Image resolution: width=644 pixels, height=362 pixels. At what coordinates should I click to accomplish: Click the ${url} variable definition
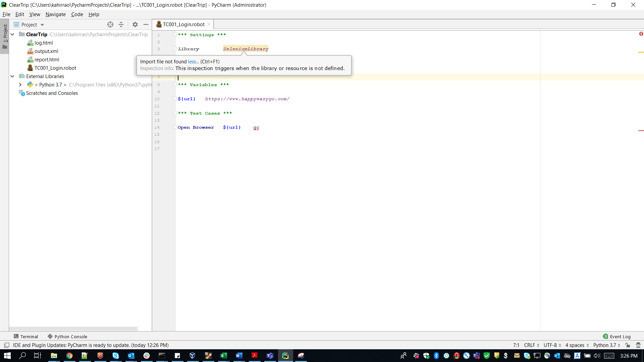[186, 99]
